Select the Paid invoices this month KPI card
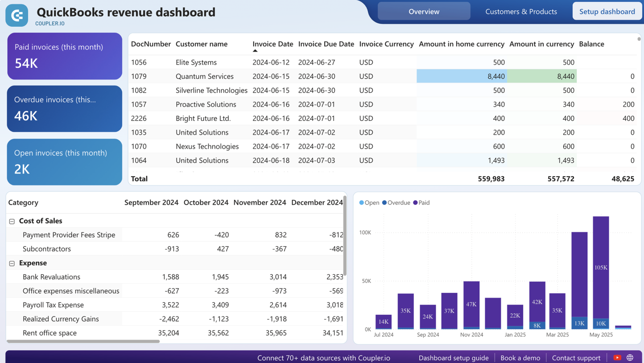This screenshot has width=644, height=363. 64,56
